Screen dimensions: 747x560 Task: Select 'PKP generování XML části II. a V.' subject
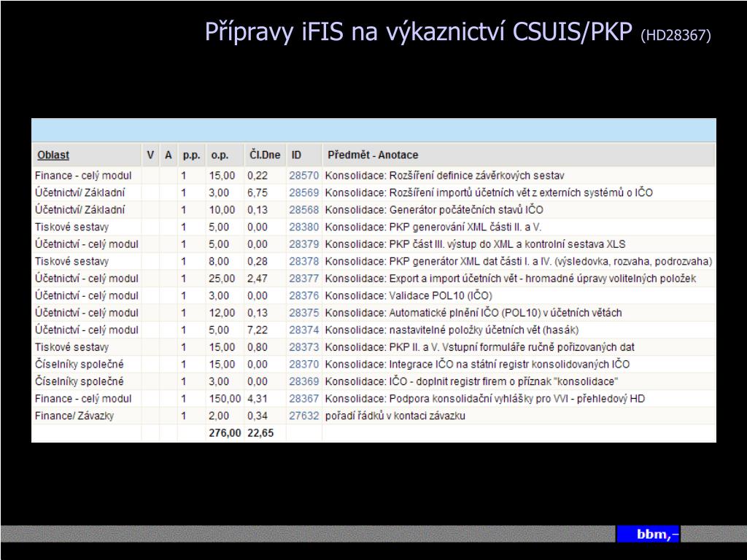click(465, 227)
